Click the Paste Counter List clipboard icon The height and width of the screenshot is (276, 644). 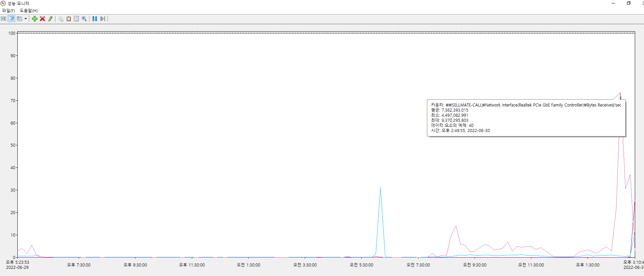[69, 19]
